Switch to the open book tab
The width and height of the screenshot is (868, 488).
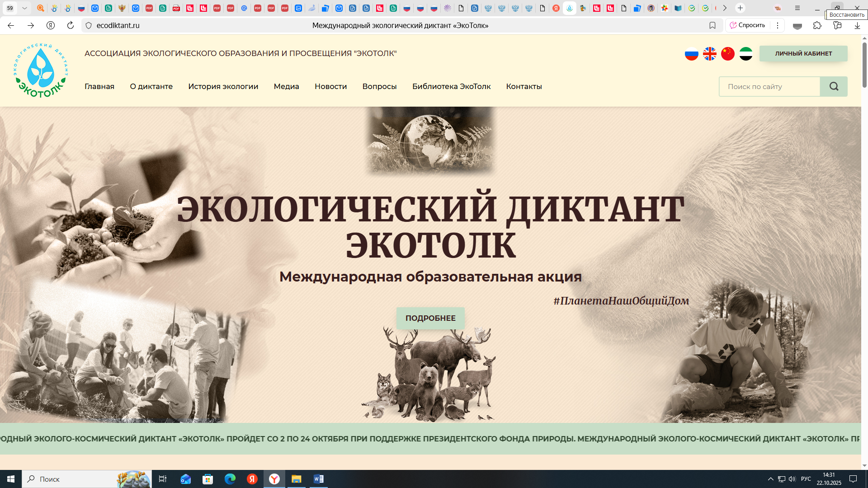[678, 8]
